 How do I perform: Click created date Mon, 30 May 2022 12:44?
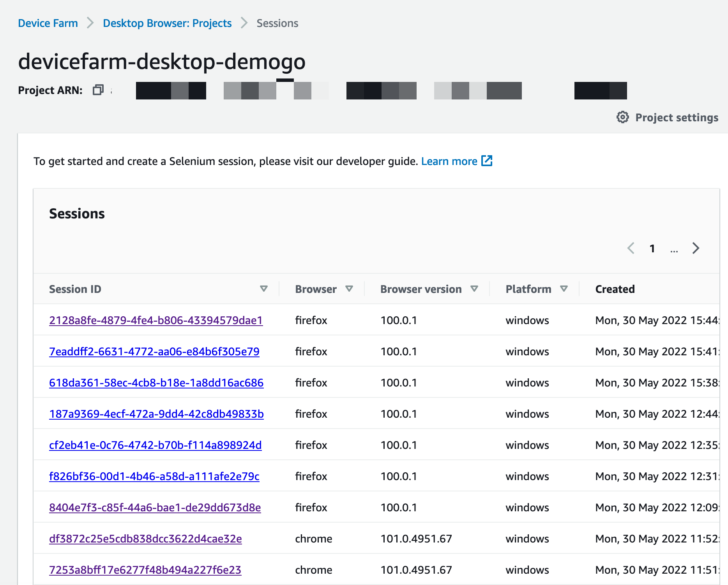click(657, 414)
